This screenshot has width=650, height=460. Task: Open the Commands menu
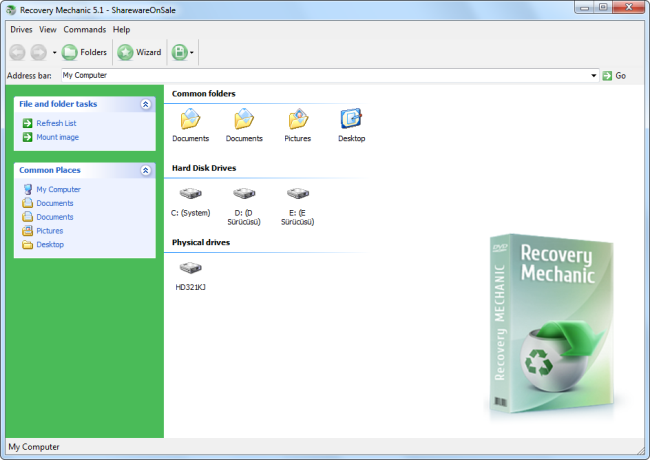tap(85, 29)
